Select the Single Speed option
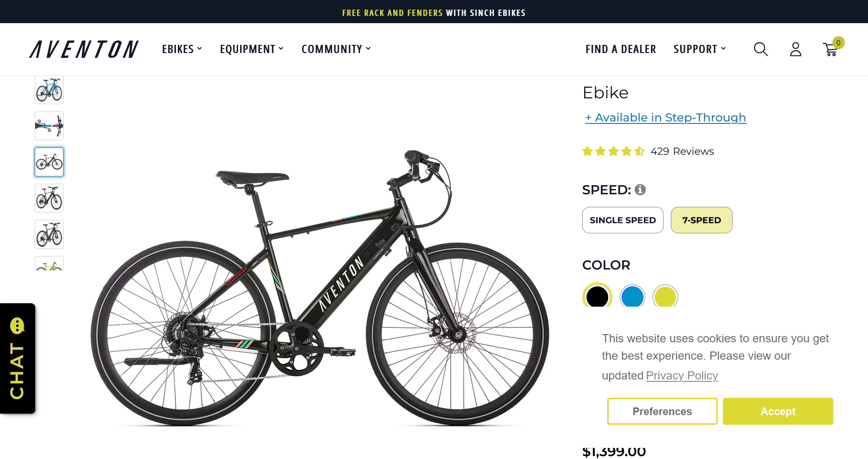 [623, 220]
